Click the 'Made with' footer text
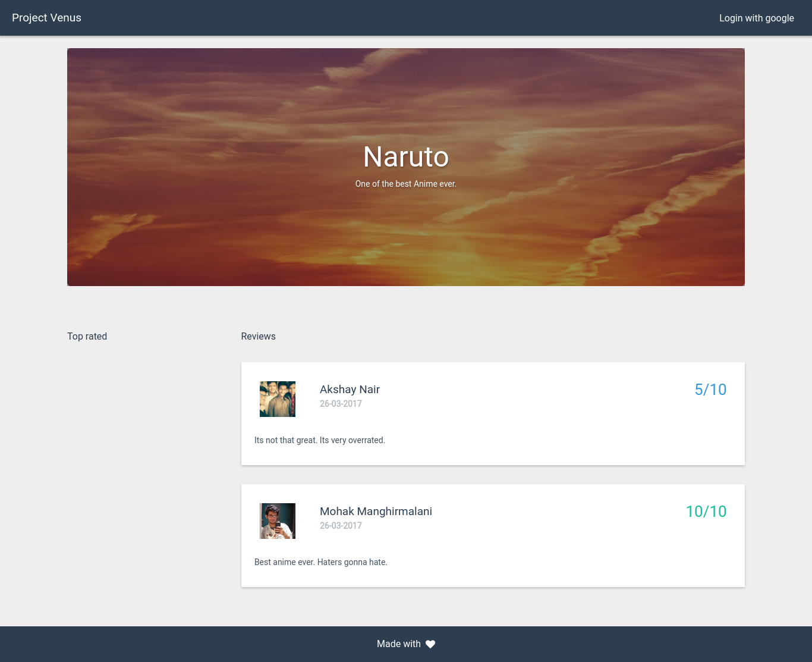 [399, 644]
